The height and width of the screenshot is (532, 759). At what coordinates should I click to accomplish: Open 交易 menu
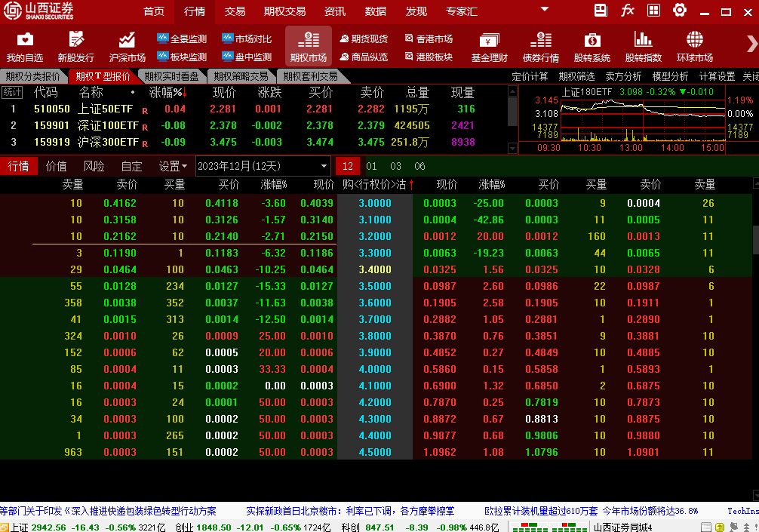[x=235, y=11]
